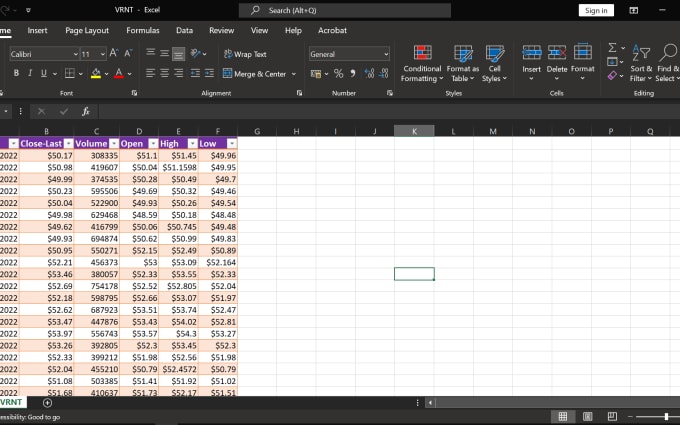Image resolution: width=680 pixels, height=425 pixels.
Task: Click the zoom slider handle
Action: pyautogui.click(x=666, y=417)
